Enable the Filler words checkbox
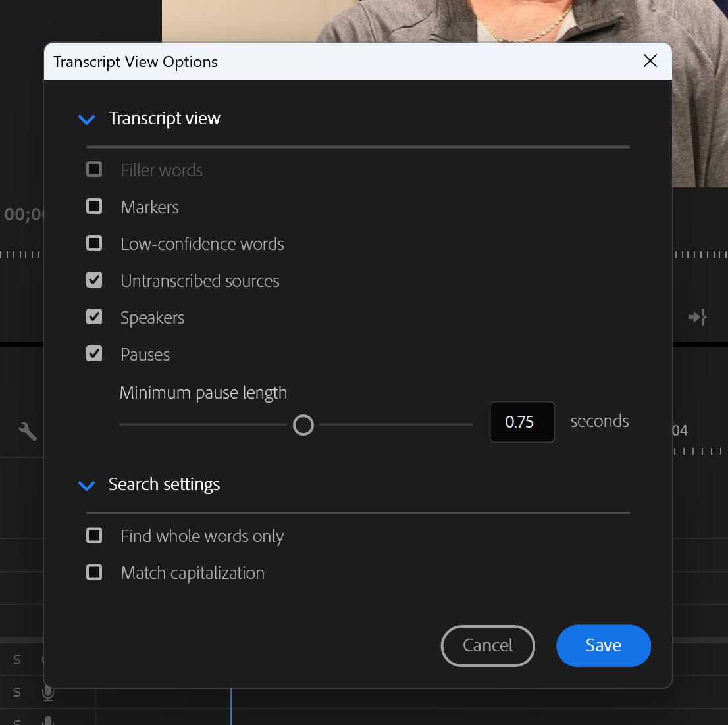This screenshot has height=725, width=728. coord(94,169)
